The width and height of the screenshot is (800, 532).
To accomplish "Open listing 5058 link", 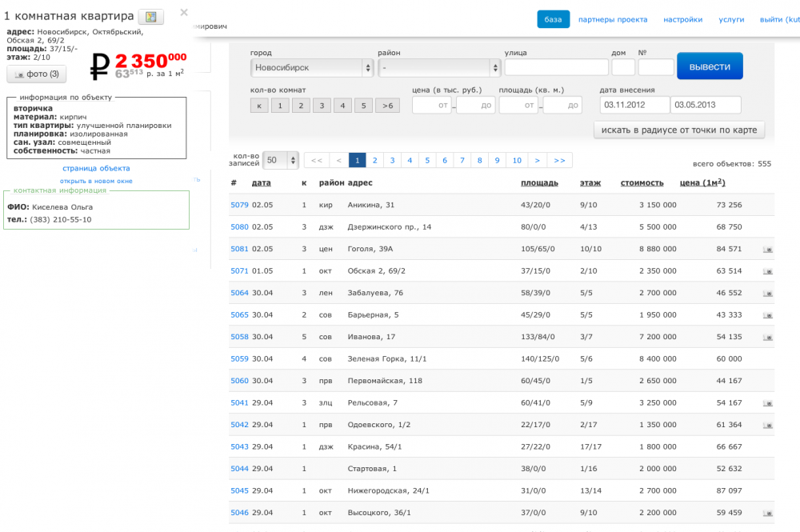I will pyautogui.click(x=239, y=337).
